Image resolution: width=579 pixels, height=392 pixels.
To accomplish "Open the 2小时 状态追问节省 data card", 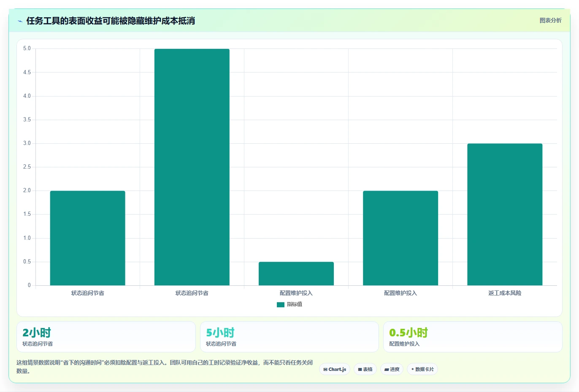I will (x=106, y=337).
